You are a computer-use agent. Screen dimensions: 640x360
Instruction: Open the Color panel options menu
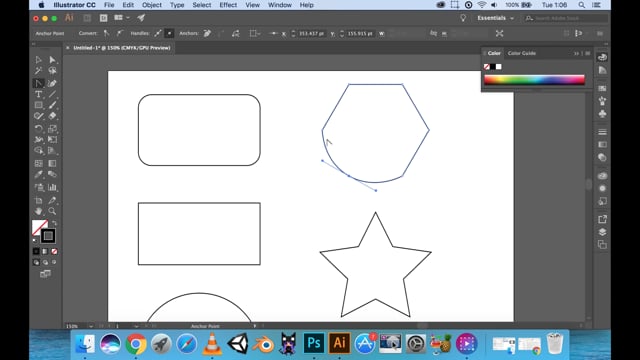click(x=588, y=53)
